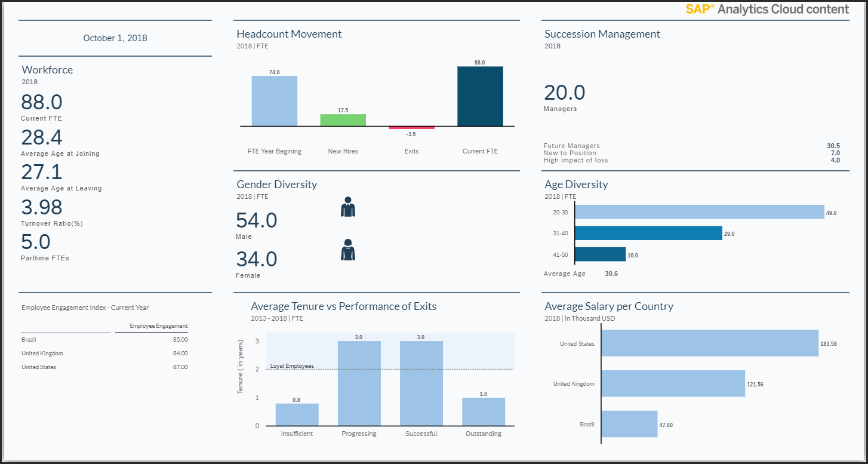Click the Average Age 30.6 value
Viewport: 868px width, 464px height.
pyautogui.click(x=611, y=274)
